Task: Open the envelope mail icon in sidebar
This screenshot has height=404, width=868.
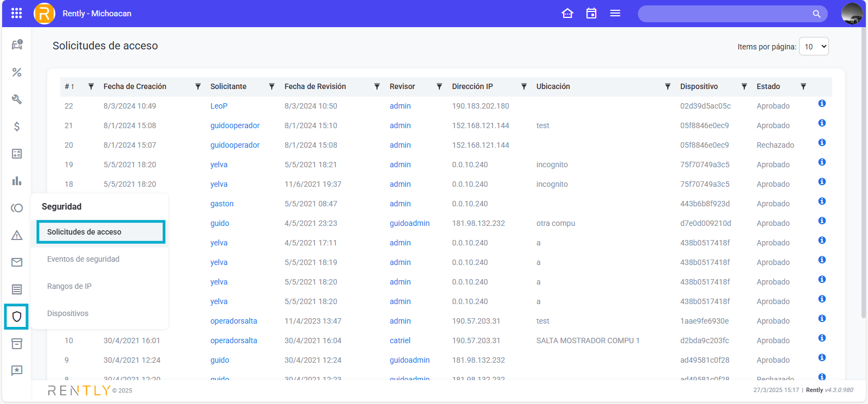Action: click(17, 262)
